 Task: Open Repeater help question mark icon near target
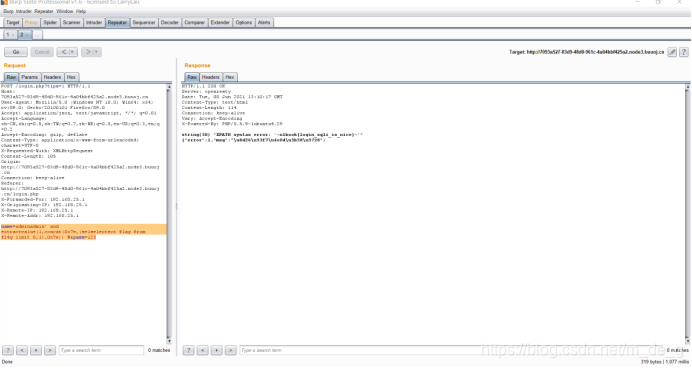tap(684, 52)
